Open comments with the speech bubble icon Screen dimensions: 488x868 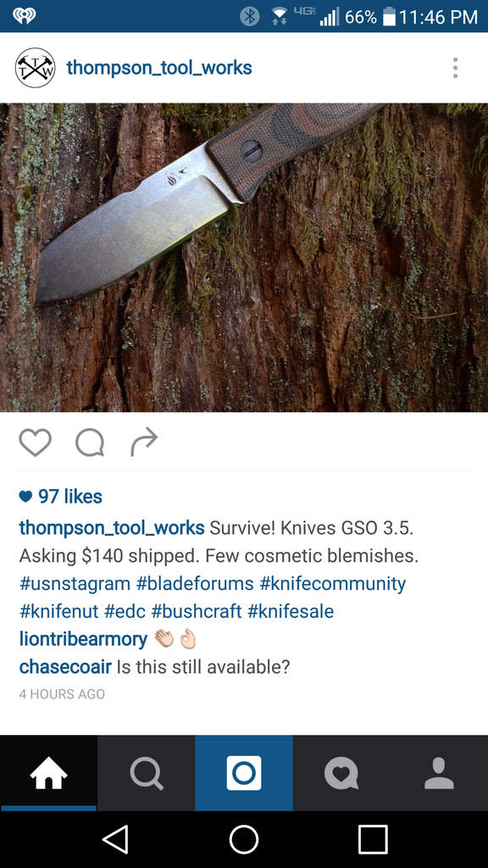[x=90, y=442]
